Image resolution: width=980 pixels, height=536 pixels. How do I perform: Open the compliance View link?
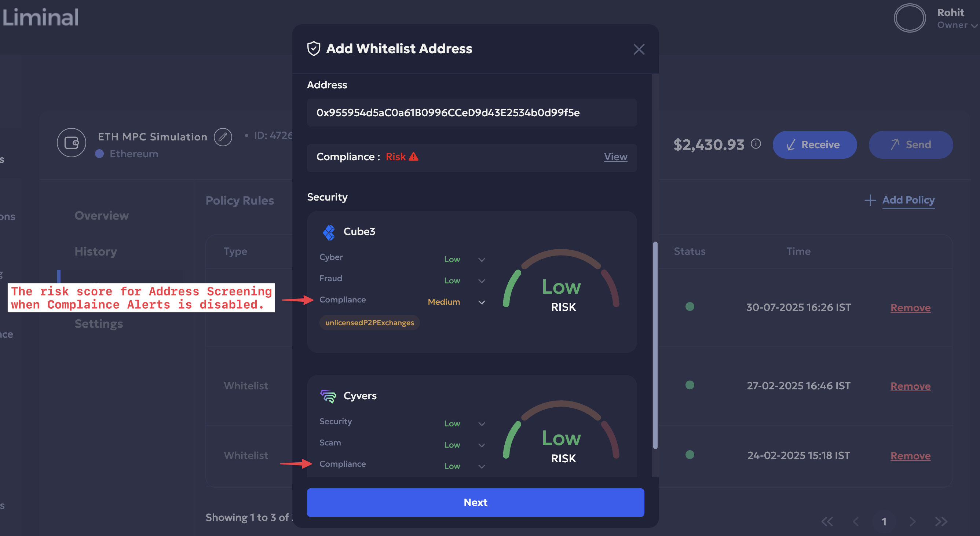tap(615, 157)
